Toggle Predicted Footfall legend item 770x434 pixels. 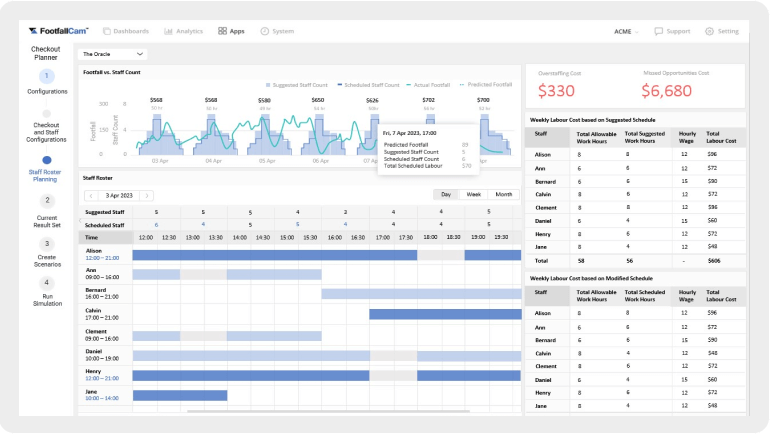(486, 84)
